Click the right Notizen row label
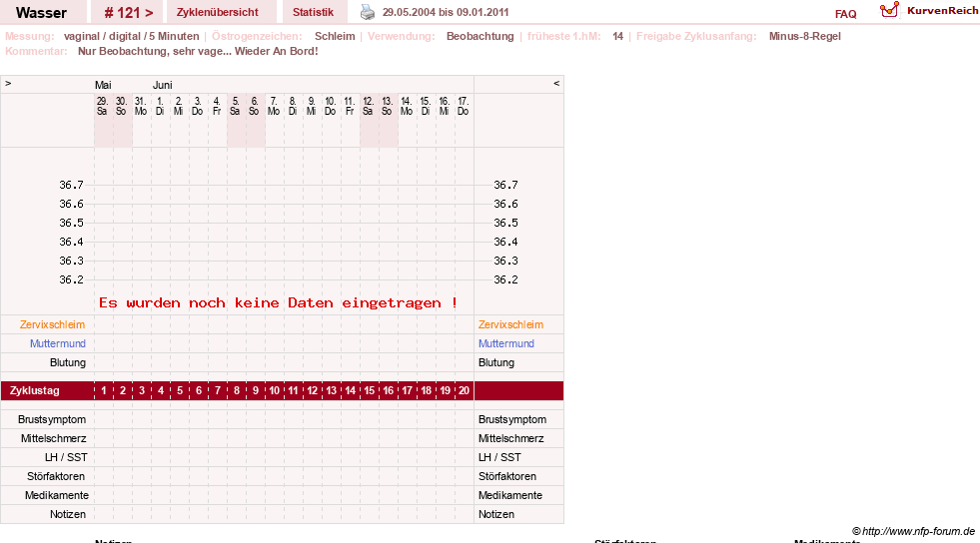This screenshot has width=980, height=543. (496, 514)
